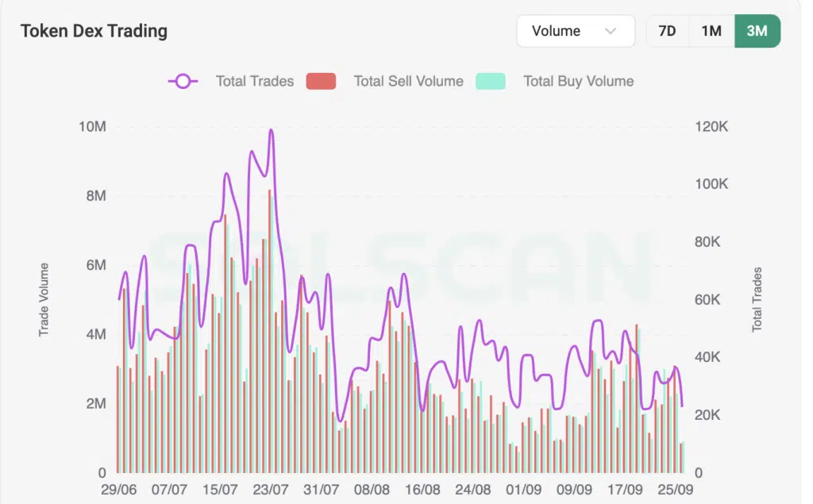
Task: Click the purple circle marker in the legend
Action: [x=183, y=81]
